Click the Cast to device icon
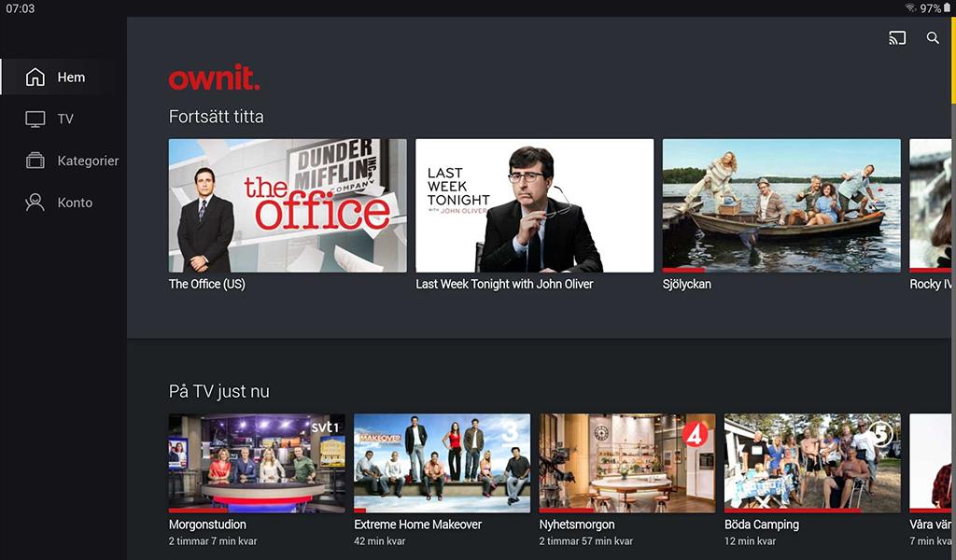The height and width of the screenshot is (560, 956). (897, 37)
